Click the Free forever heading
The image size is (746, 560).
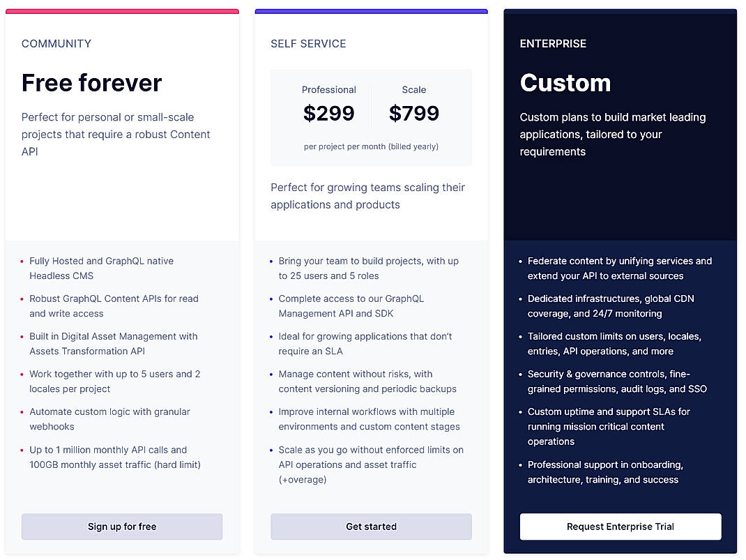point(91,82)
